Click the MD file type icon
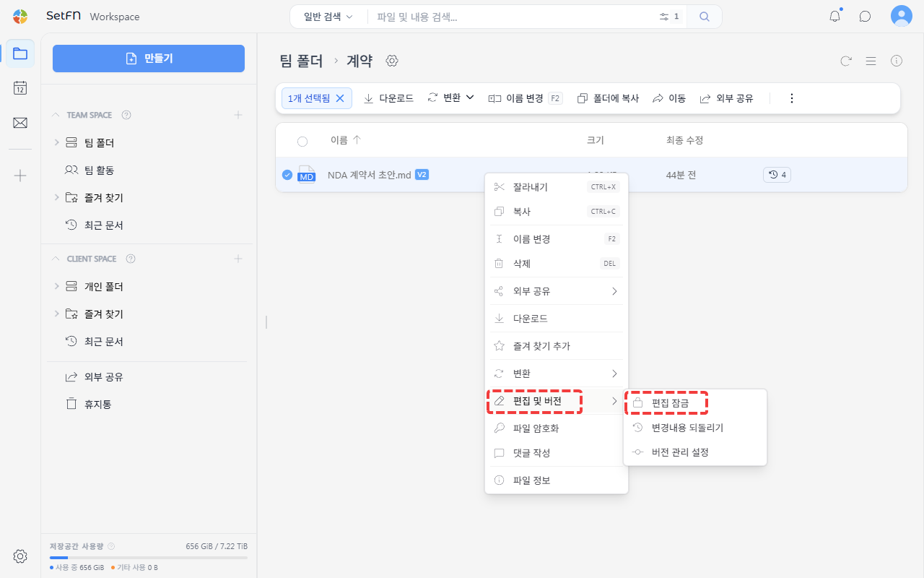This screenshot has height=578, width=924. click(307, 174)
